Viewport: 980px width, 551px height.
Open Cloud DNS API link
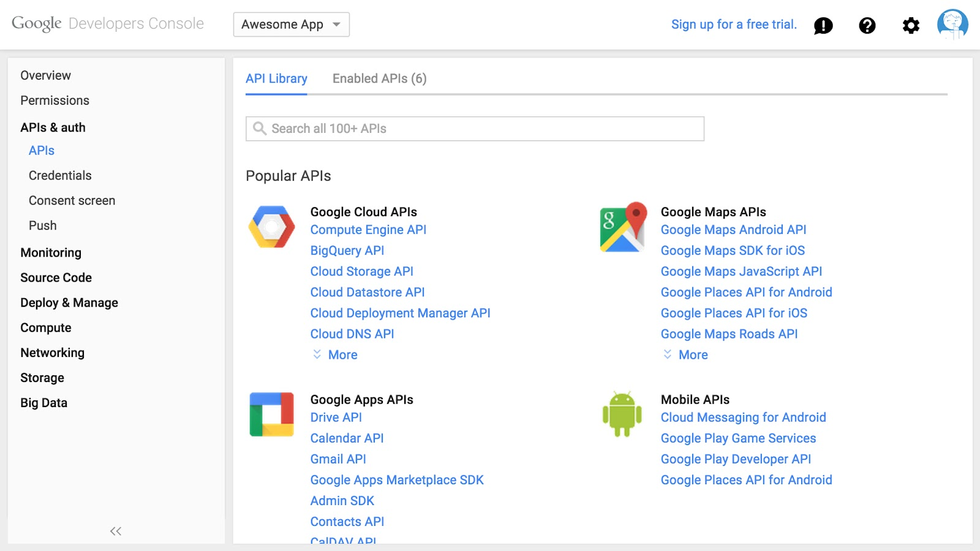click(352, 334)
